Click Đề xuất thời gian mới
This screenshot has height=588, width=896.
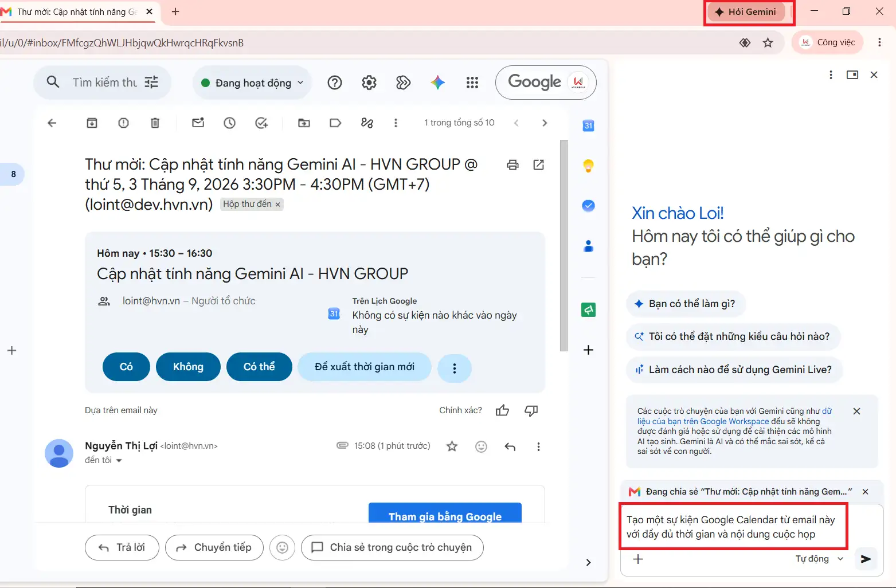(365, 367)
